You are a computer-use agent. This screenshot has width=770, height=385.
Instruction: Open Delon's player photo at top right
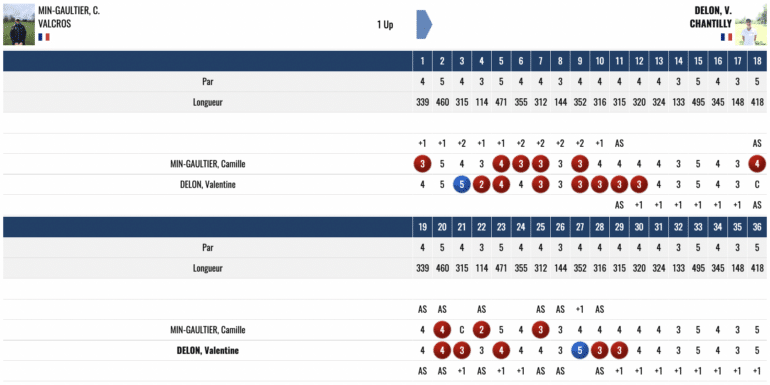751,25
